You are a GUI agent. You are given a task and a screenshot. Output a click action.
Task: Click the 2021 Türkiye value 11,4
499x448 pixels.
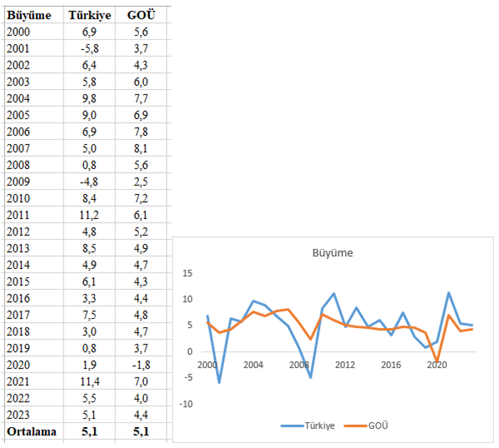click(x=89, y=382)
